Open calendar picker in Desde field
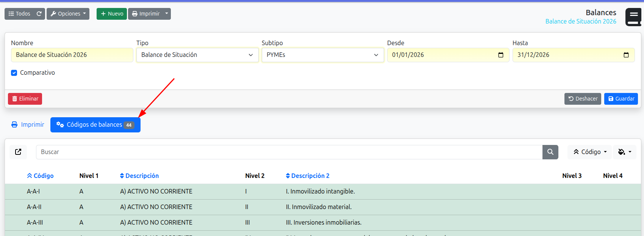 (500, 55)
